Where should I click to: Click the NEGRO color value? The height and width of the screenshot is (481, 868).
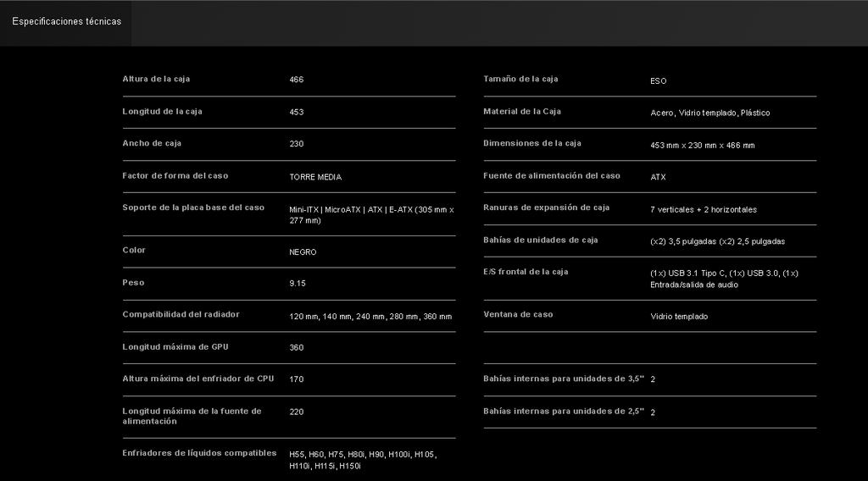(303, 252)
